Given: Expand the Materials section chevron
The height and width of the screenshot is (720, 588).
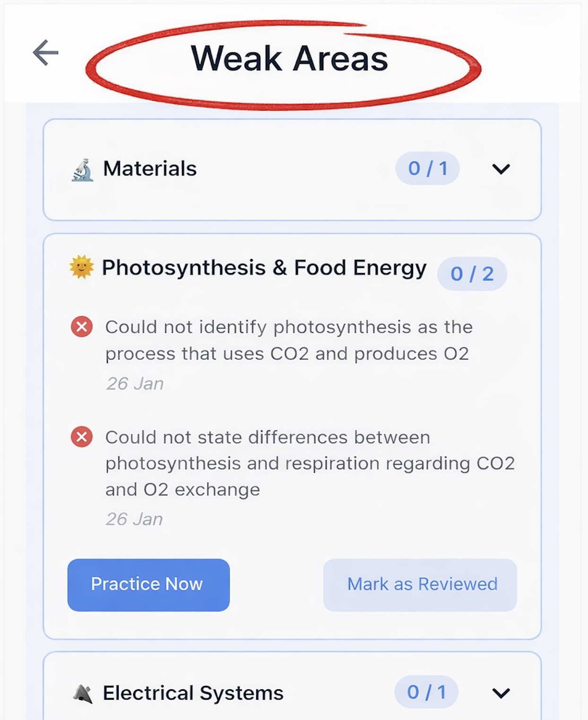Looking at the screenshot, I should coord(501,169).
